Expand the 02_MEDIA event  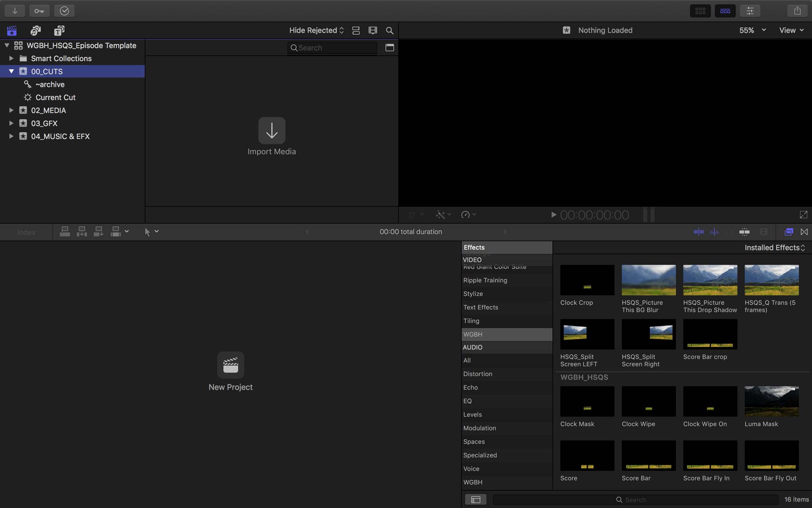pos(11,110)
